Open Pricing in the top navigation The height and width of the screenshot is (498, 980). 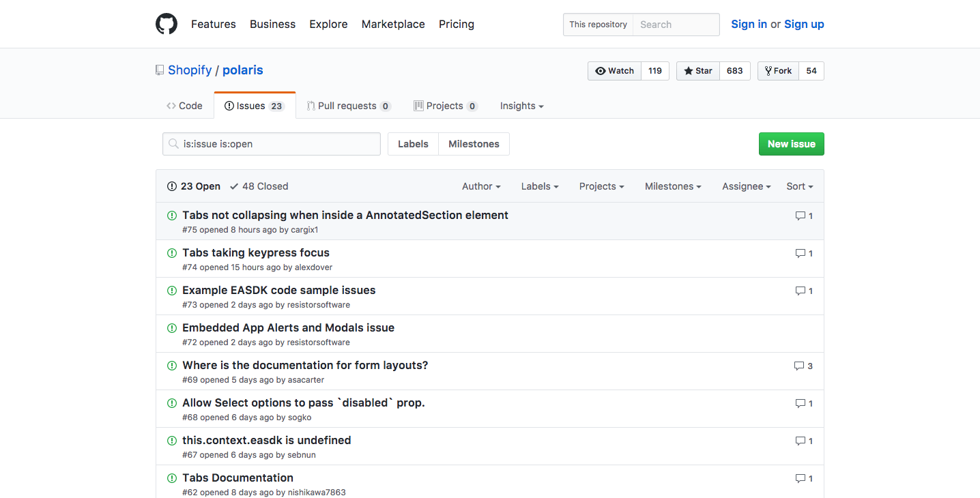pyautogui.click(x=457, y=24)
